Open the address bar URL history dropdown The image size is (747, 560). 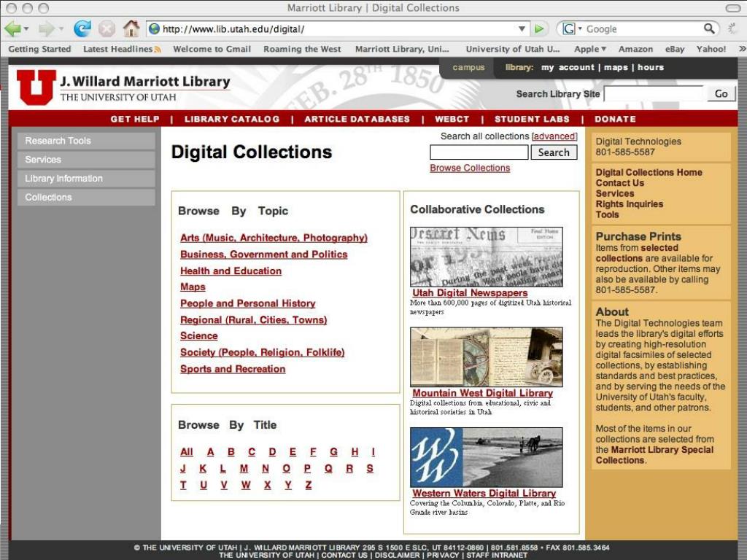click(x=522, y=29)
